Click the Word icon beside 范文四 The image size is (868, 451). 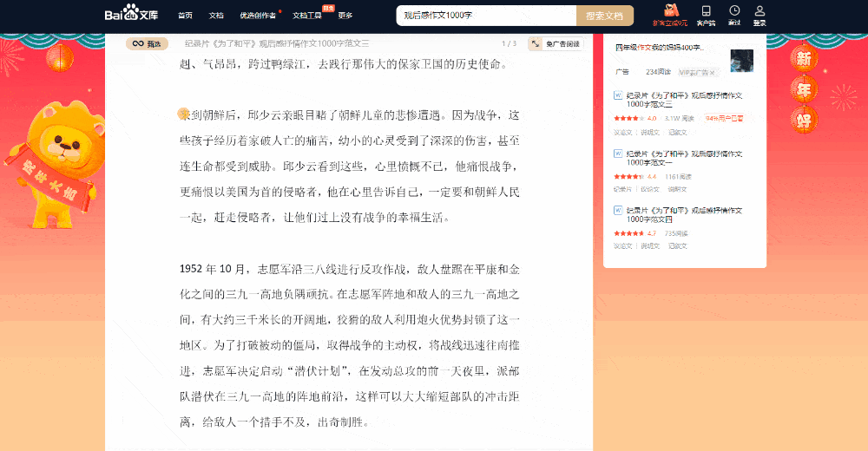tap(618, 210)
